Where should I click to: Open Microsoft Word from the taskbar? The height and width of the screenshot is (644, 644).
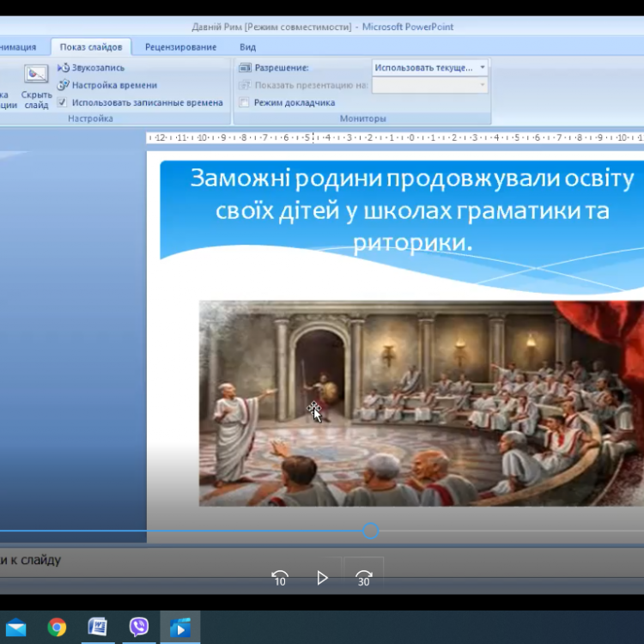[98, 627]
